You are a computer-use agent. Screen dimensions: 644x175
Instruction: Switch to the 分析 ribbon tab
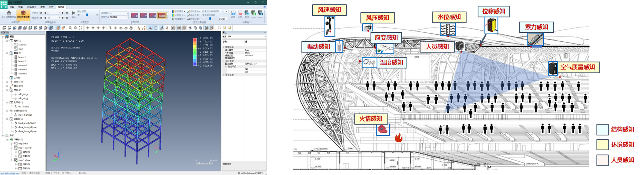(51, 7)
